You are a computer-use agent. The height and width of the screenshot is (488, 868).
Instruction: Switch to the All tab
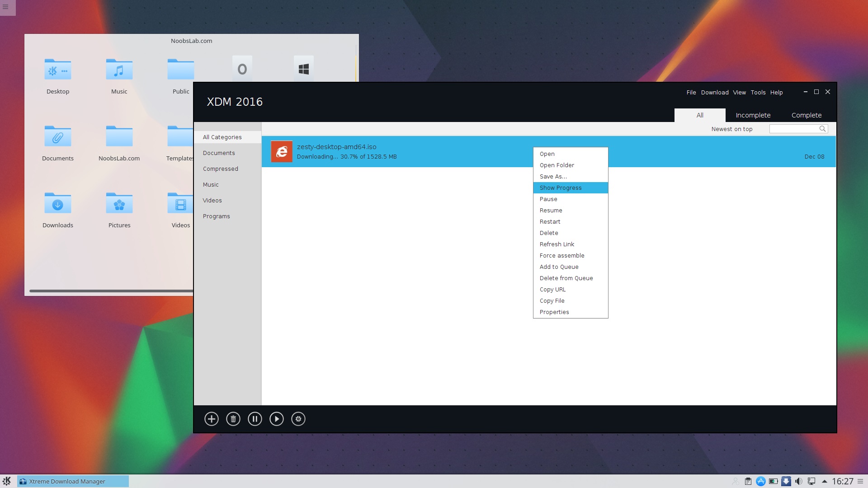point(700,115)
